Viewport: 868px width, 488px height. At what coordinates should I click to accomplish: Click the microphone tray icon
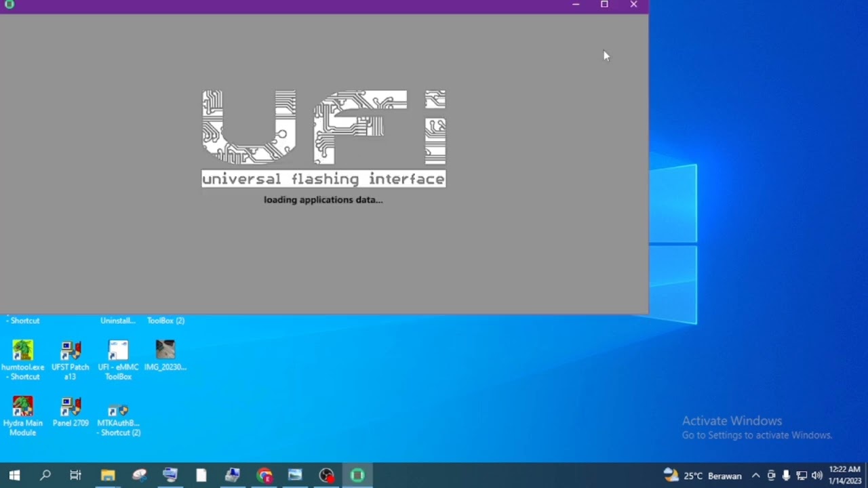[786, 475]
